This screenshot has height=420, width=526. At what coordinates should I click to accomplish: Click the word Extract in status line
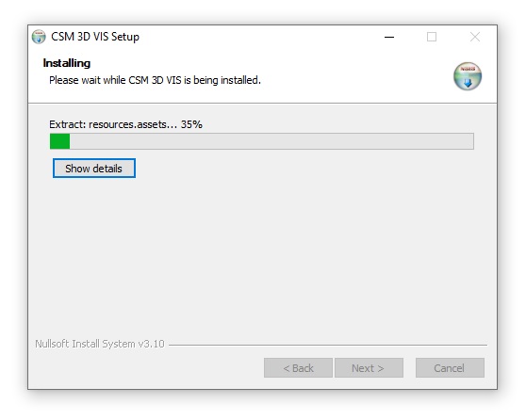pos(67,124)
